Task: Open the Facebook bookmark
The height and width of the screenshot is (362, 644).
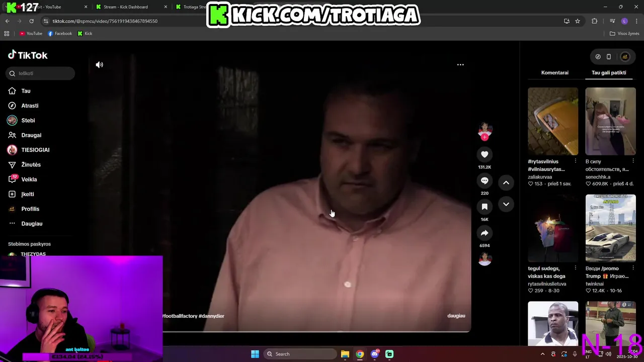Action: point(60,34)
